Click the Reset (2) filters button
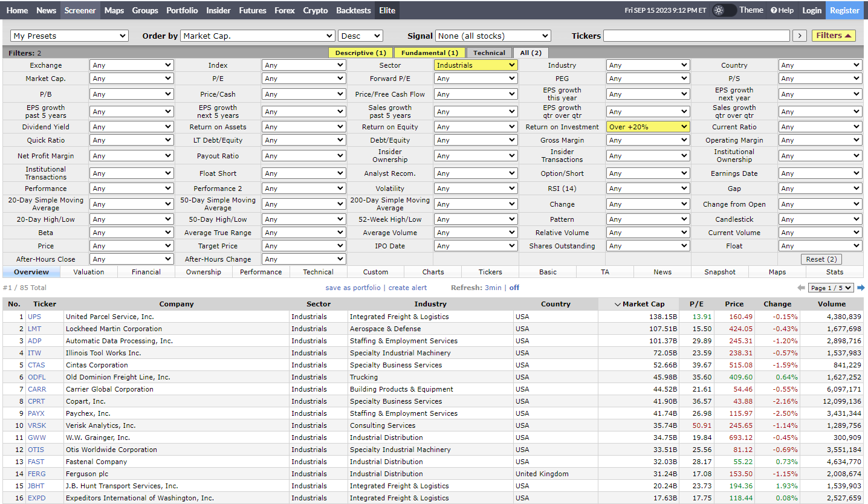868x504 pixels. point(821,259)
